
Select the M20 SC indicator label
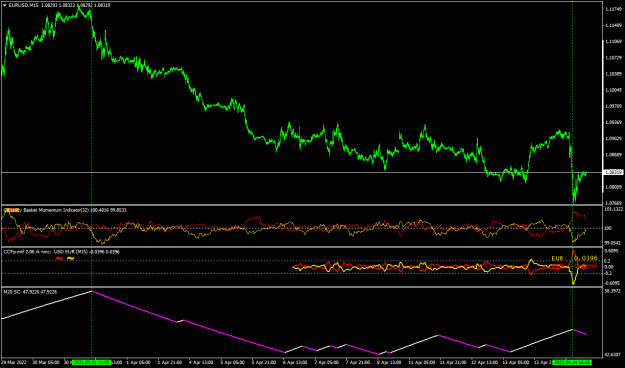30,292
